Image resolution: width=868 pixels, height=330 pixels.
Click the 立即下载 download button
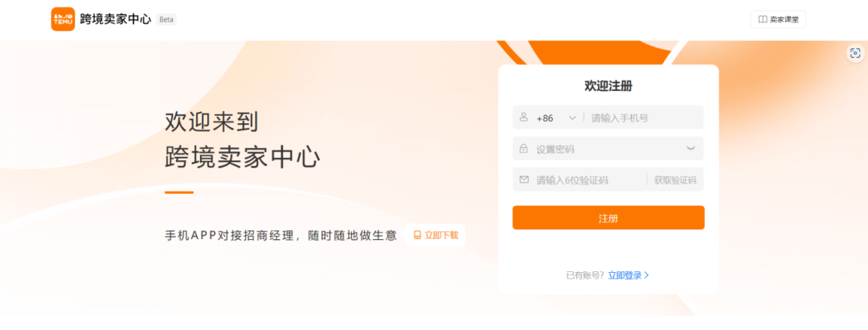pyautogui.click(x=436, y=235)
